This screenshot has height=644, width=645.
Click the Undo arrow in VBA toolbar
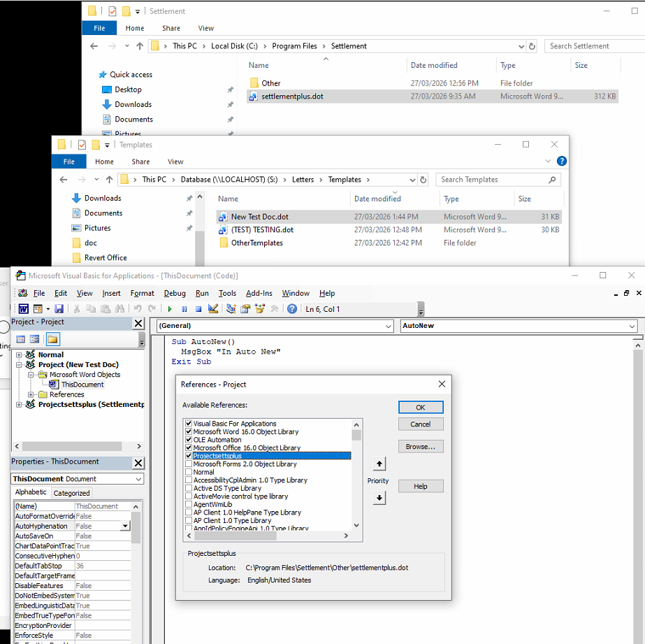tap(138, 309)
